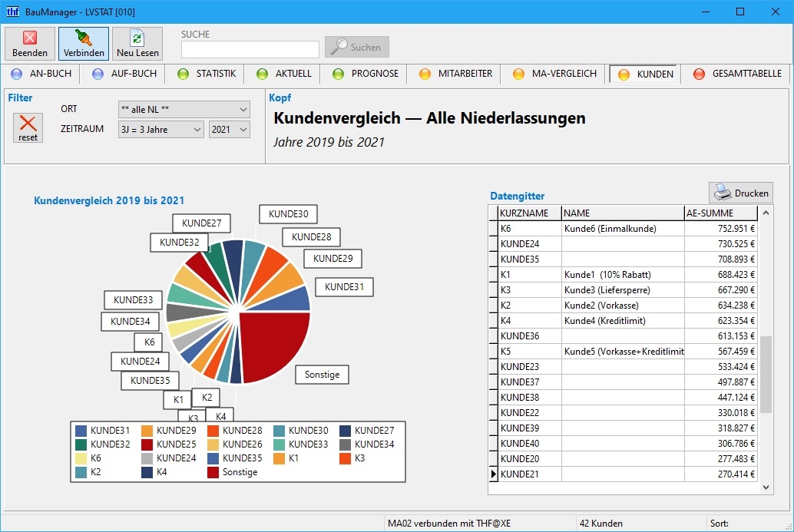This screenshot has width=794, height=532.
Task: Click the KUNDE31 legend color swatch
Action: (x=81, y=431)
